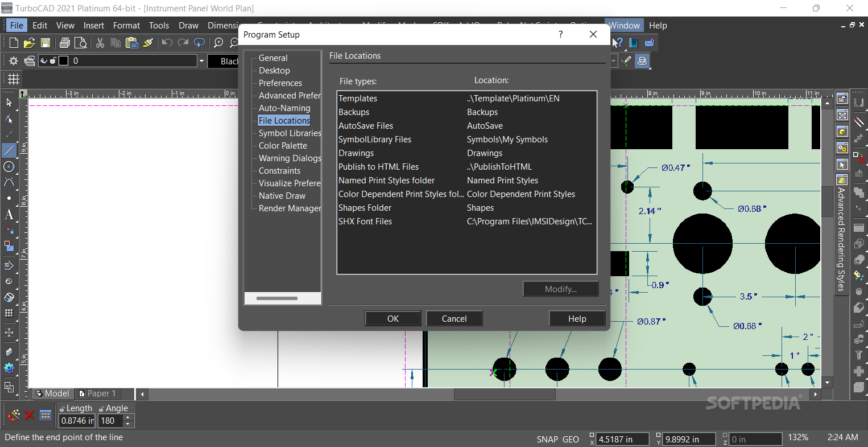
Task: Click layer 0 black color swatch
Action: coord(64,61)
